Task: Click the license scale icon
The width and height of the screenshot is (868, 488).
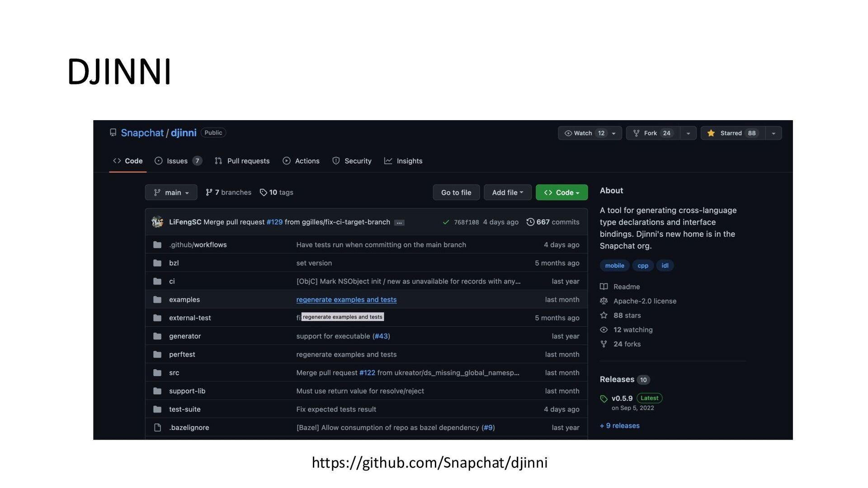Action: (604, 301)
